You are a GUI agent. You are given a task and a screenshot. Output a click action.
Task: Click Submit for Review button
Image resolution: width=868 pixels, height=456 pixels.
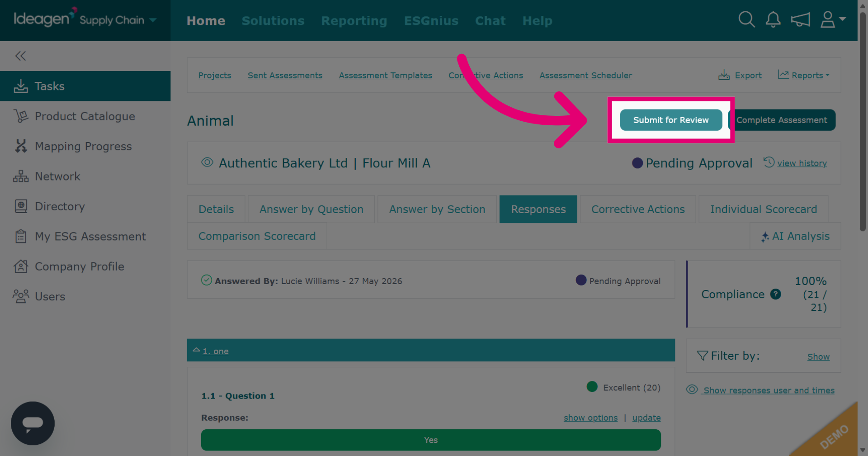(x=671, y=120)
